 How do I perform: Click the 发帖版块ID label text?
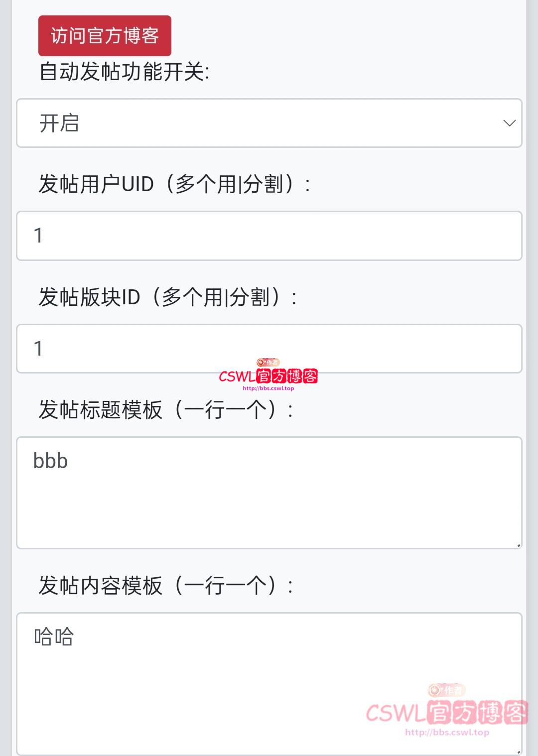tap(167, 297)
